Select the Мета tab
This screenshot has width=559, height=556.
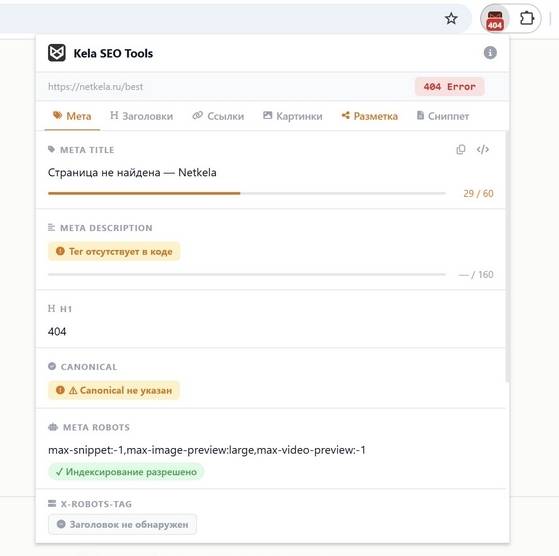pos(72,116)
